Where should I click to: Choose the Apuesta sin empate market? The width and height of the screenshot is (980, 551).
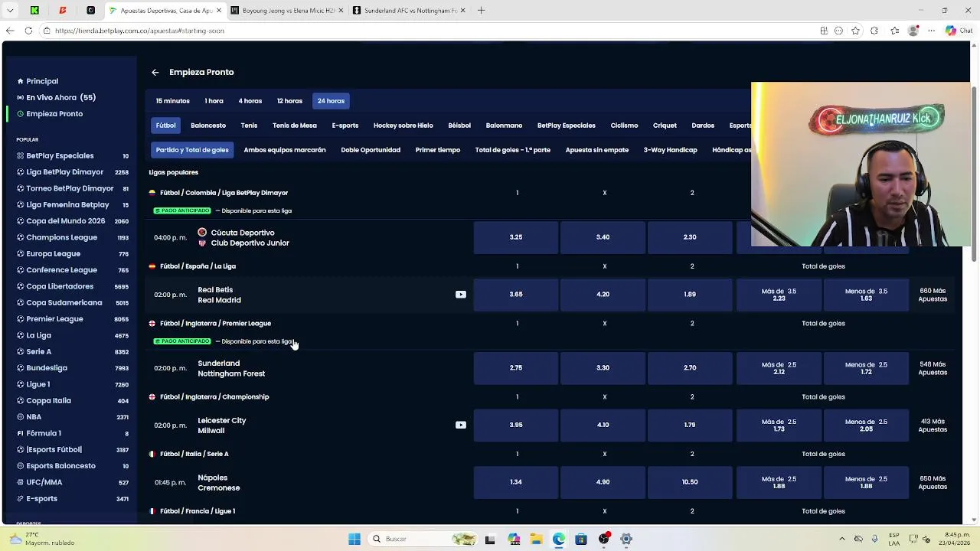pos(597,150)
